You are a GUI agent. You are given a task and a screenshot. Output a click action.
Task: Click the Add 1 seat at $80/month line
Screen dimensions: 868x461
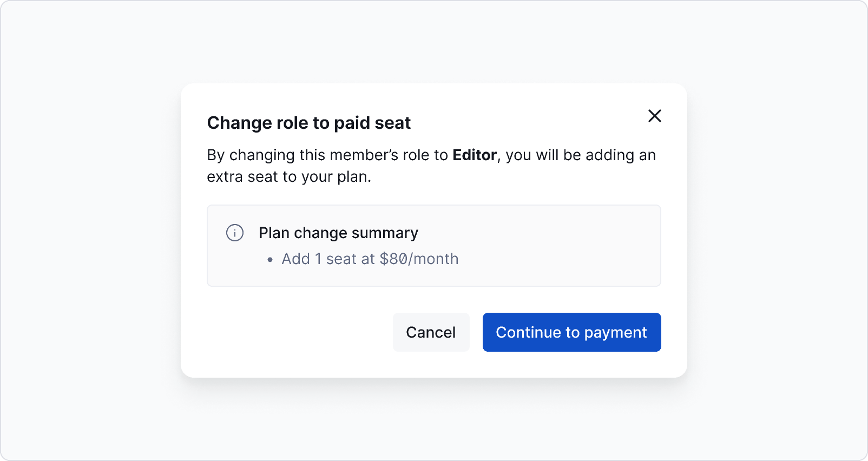click(370, 259)
